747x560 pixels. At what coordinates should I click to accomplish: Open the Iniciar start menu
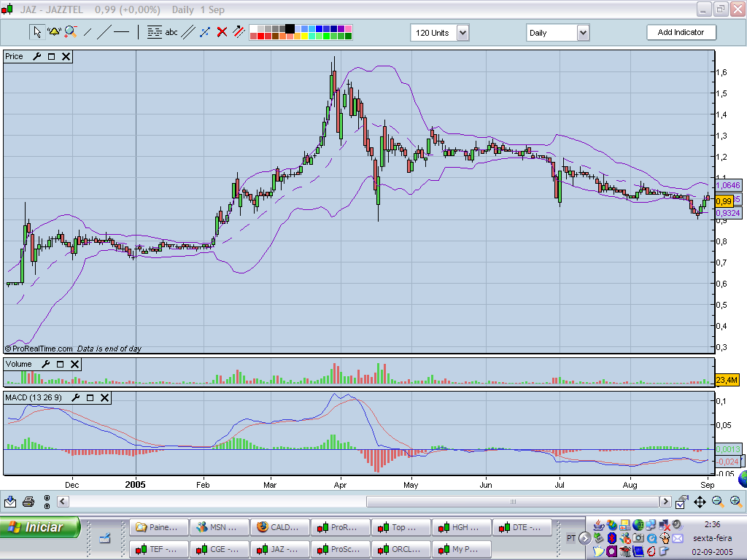click(x=41, y=527)
